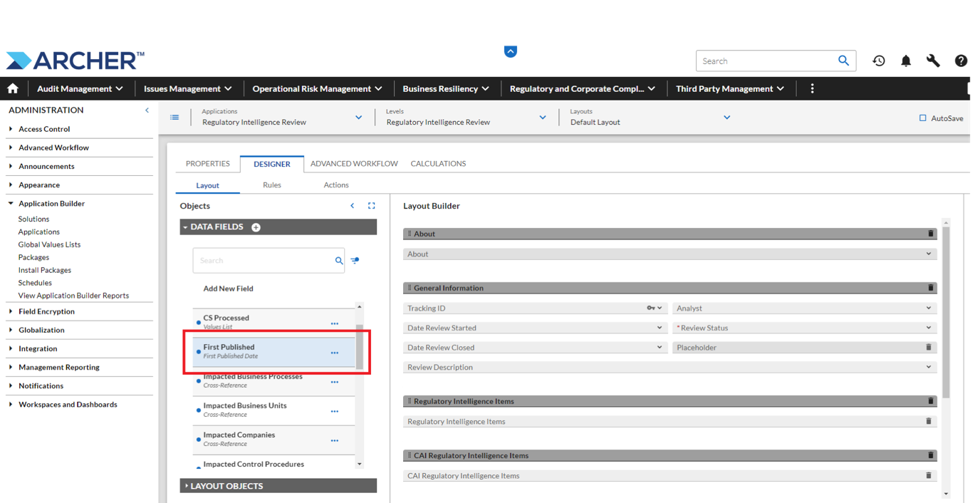Image resolution: width=980 pixels, height=503 pixels.
Task: Open the administration wrench menu
Action: click(933, 61)
